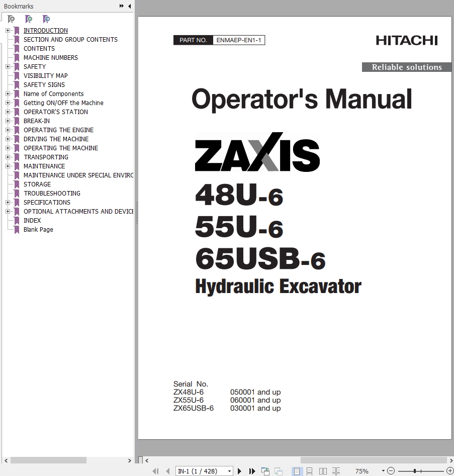Go to the next page
This screenshot has width=454, height=476.
239,471
